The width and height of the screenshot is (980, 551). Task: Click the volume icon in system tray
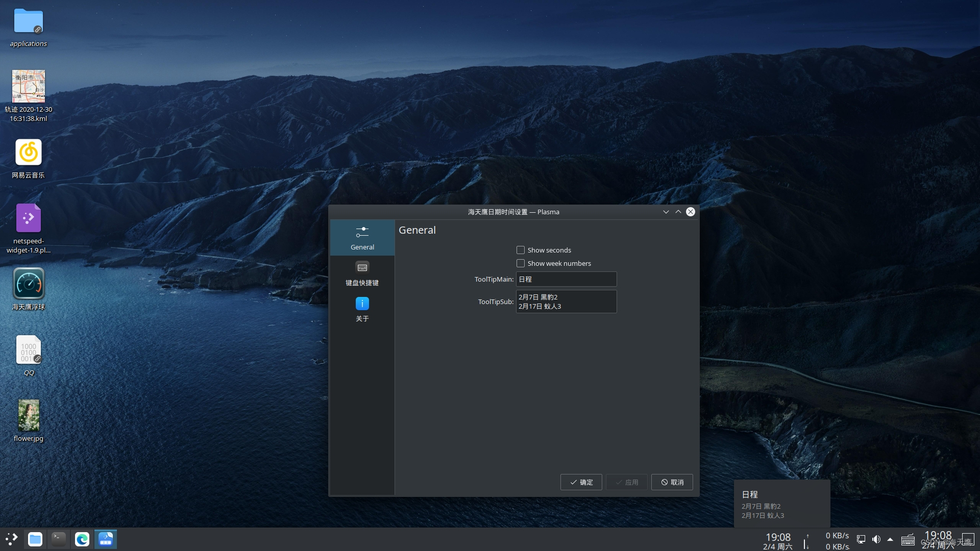(877, 539)
